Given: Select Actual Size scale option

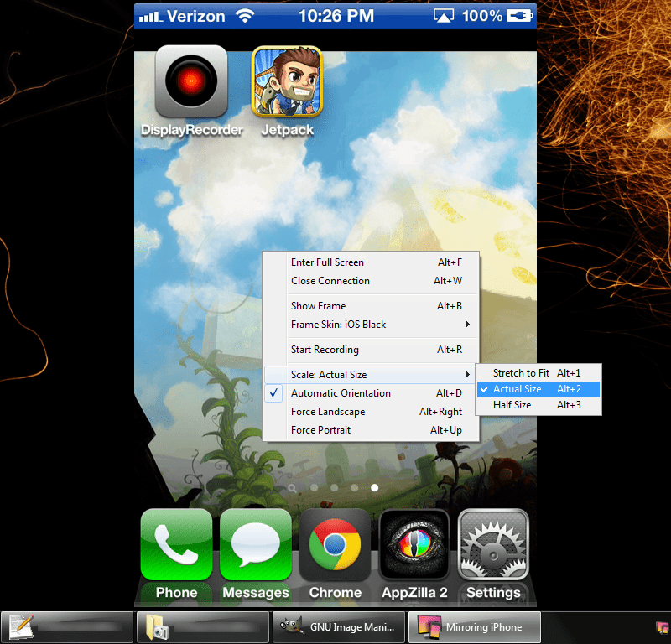Looking at the screenshot, I should pos(538,389).
